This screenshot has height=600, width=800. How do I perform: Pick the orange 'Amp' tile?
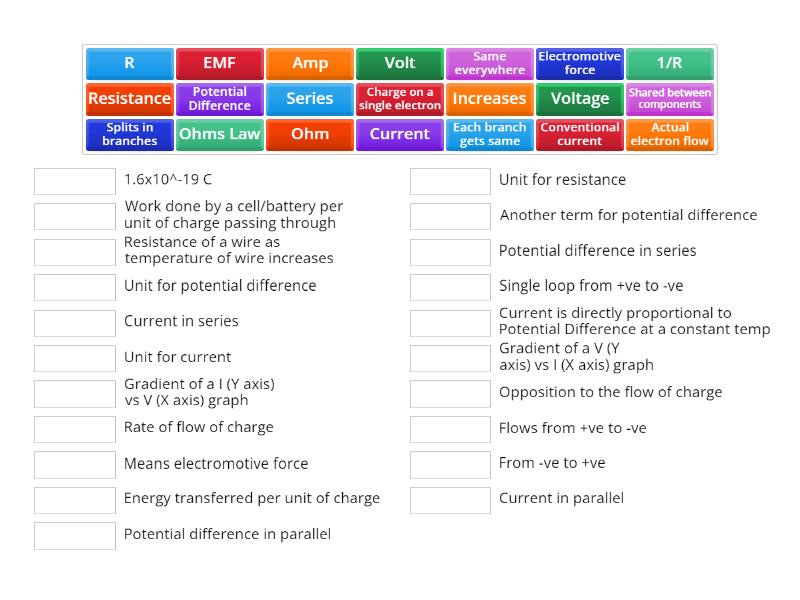coord(310,64)
